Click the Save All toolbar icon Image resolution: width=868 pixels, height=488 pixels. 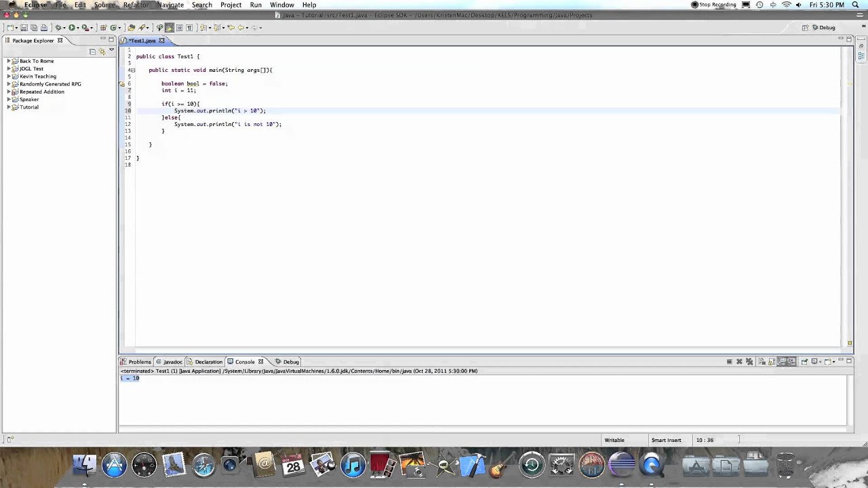[34, 28]
